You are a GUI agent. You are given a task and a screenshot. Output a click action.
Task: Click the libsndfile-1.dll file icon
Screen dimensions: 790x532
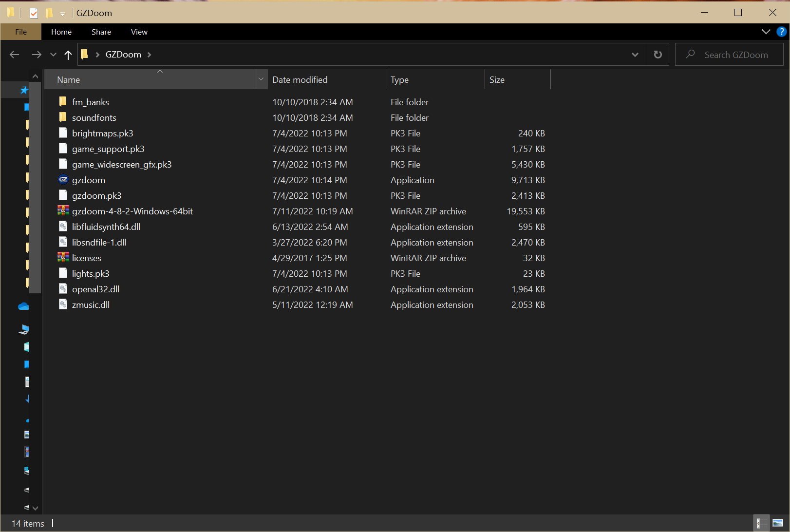point(63,242)
